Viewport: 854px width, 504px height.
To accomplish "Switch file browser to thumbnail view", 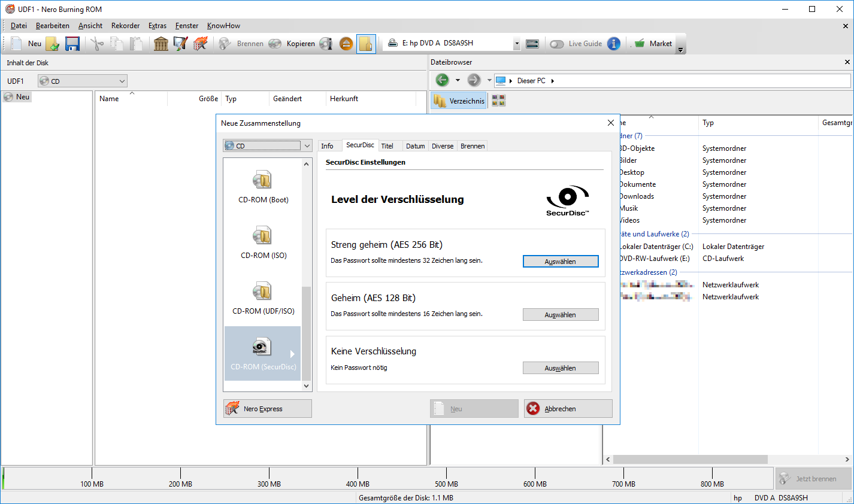I will [x=498, y=101].
